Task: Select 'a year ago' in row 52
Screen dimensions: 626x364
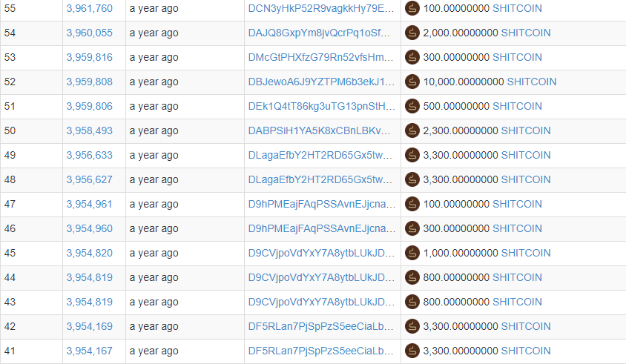Action: [154, 82]
